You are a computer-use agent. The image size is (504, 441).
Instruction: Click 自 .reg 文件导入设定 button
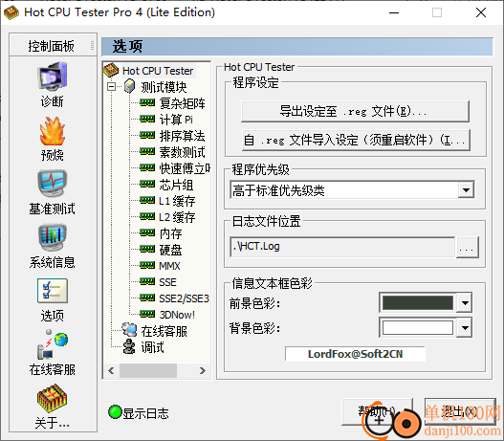click(x=356, y=140)
